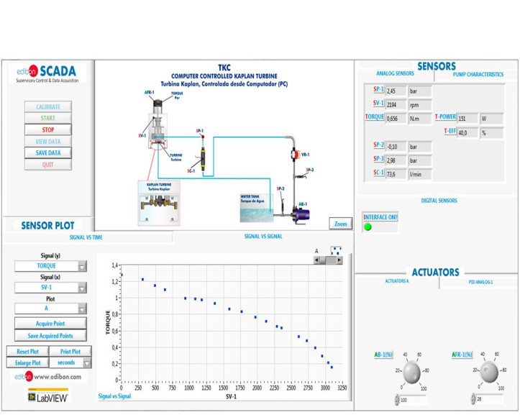520x420 pixels.
Task: Click the AFR-1(%) value input field
Action: (488, 400)
